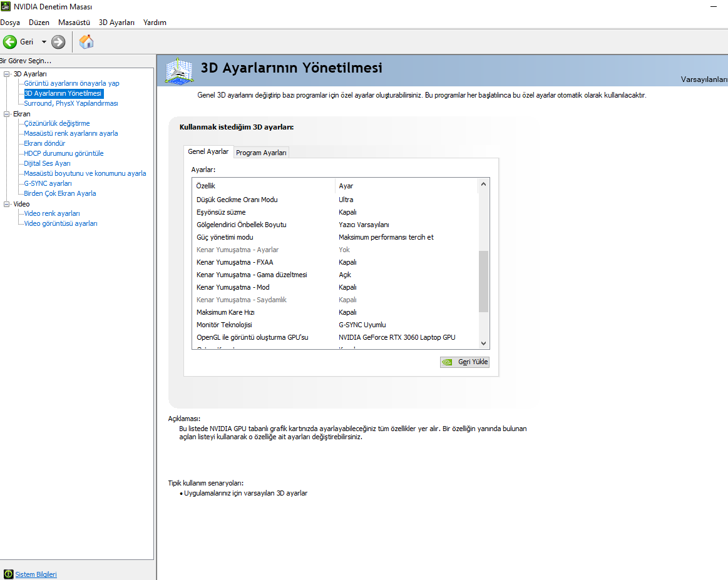The width and height of the screenshot is (728, 580).
Task: Select the Düşük Gecikme Oranı Modu row
Action: click(335, 200)
